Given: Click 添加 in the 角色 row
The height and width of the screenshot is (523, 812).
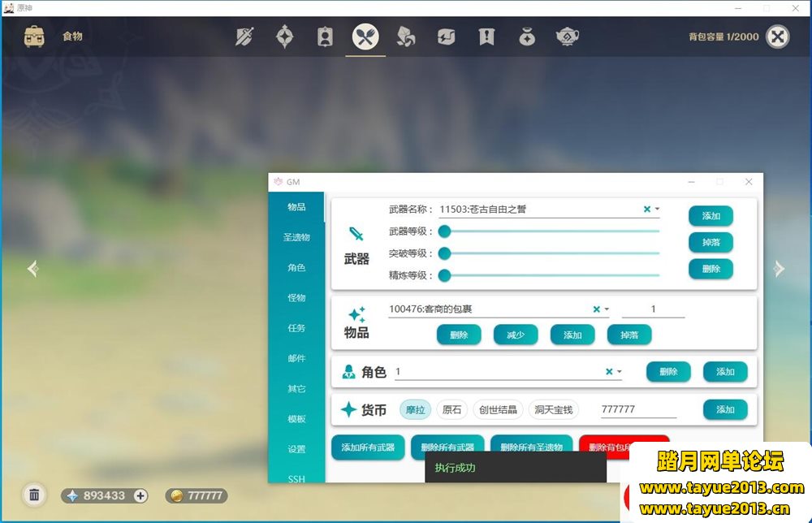Looking at the screenshot, I should [x=725, y=372].
